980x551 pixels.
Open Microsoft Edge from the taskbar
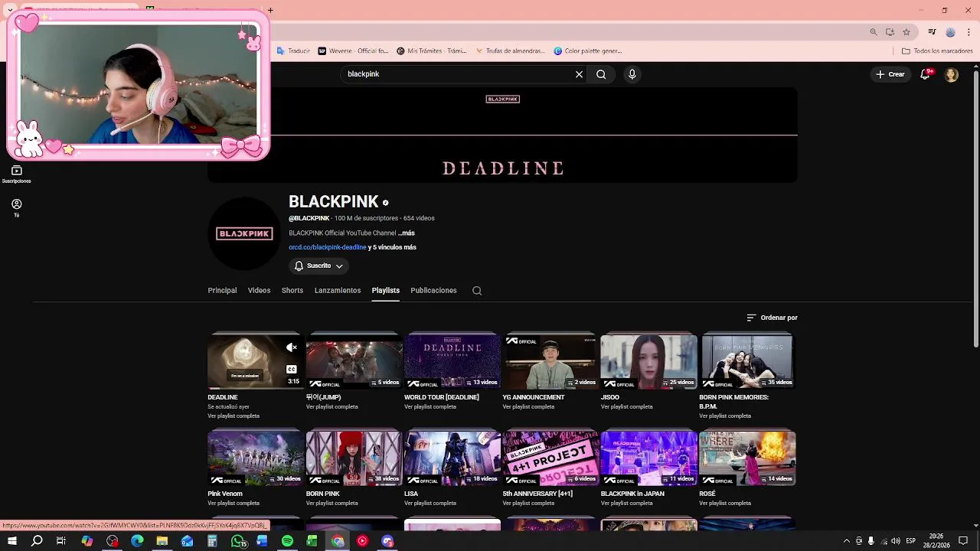137,541
